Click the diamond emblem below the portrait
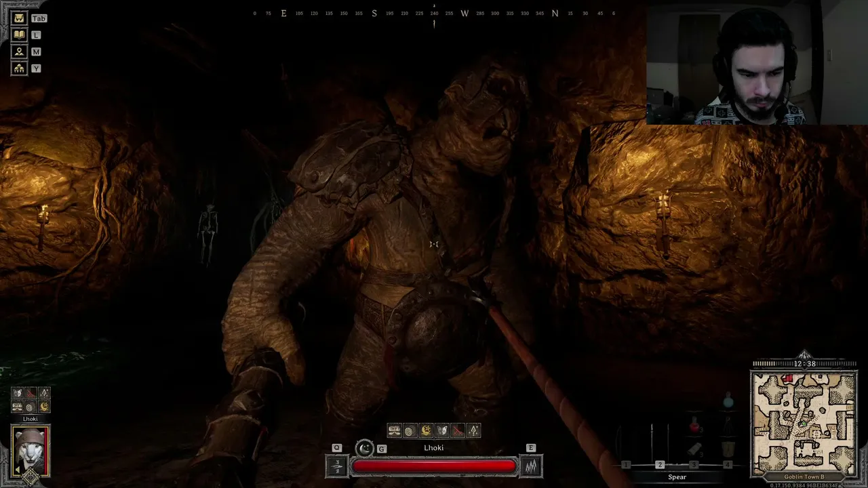This screenshot has height=488, width=868. click(x=31, y=478)
